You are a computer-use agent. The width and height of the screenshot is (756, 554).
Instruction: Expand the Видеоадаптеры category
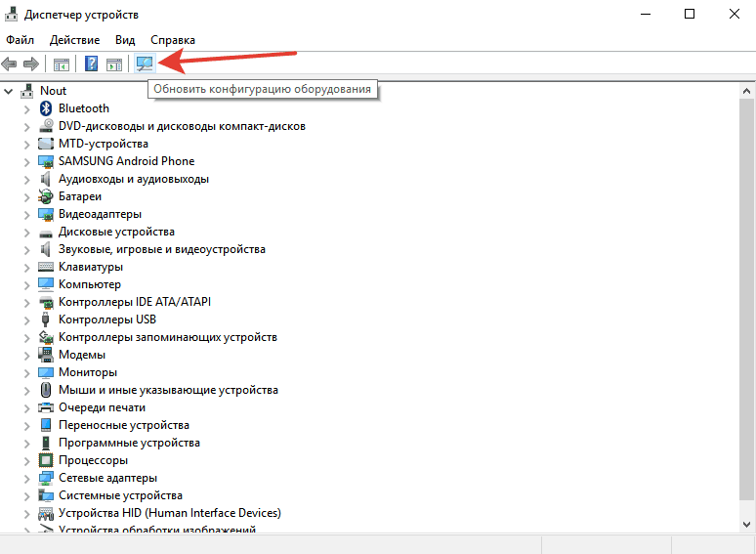(27, 215)
